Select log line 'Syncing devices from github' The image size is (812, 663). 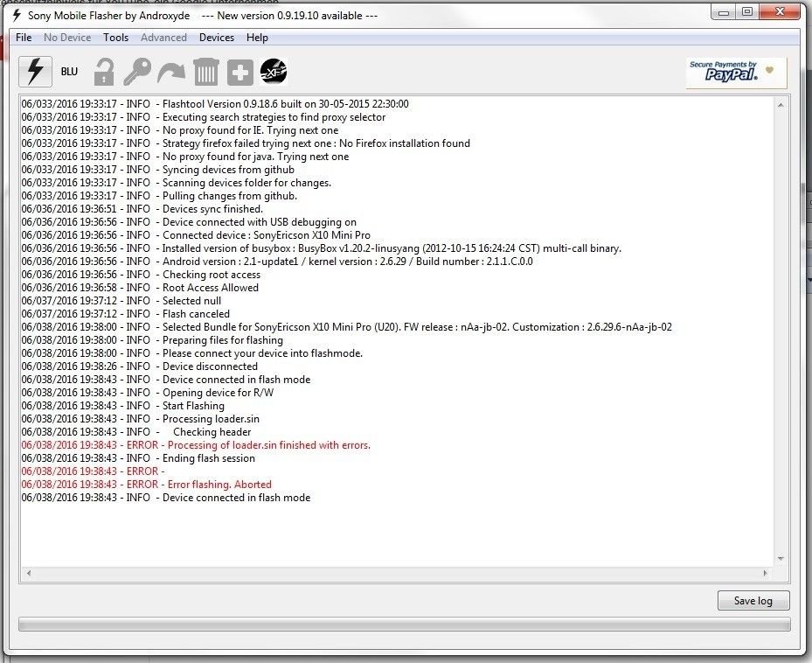[158, 170]
